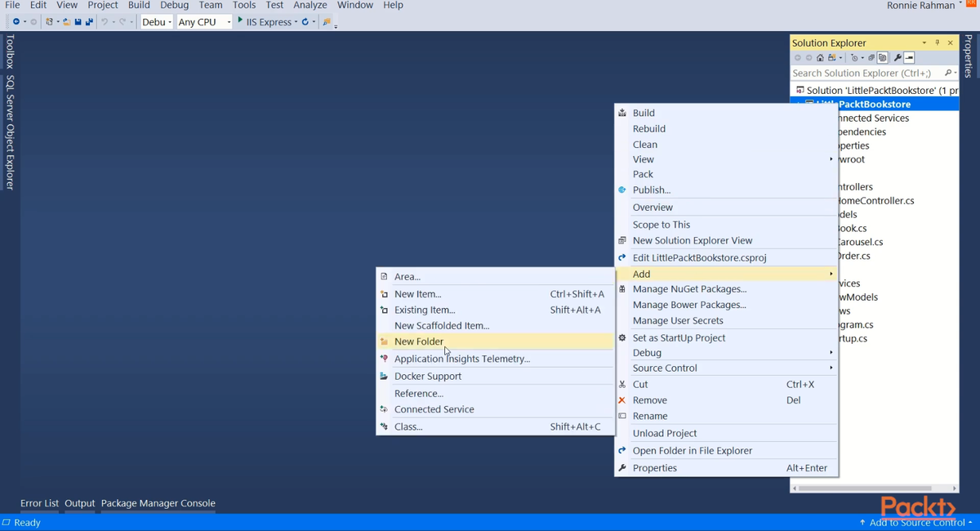
Task: Click the Pending Changes Filter clock icon
Action: [854, 58]
